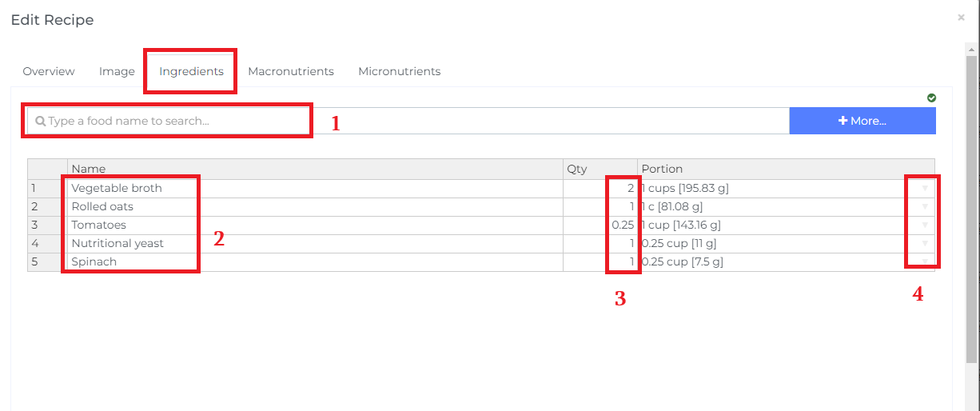Click the blue More button
Screen dimensions: 980x411
tap(862, 121)
